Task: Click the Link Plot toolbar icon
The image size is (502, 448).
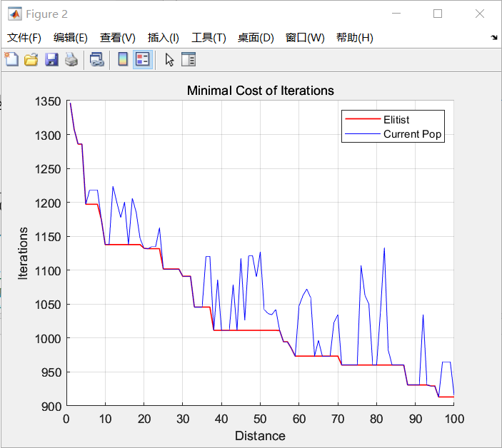Action: pyautogui.click(x=96, y=59)
